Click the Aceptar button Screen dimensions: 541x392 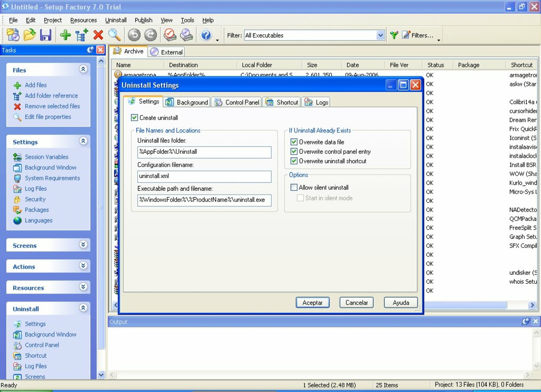[x=313, y=302]
